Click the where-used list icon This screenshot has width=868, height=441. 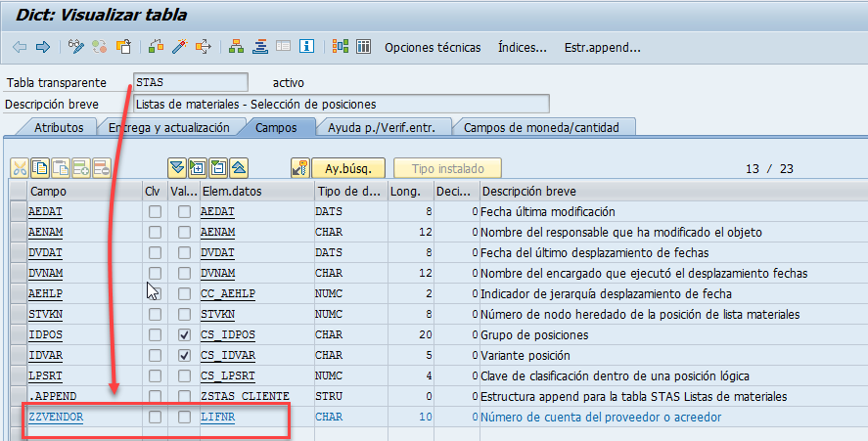point(204,47)
